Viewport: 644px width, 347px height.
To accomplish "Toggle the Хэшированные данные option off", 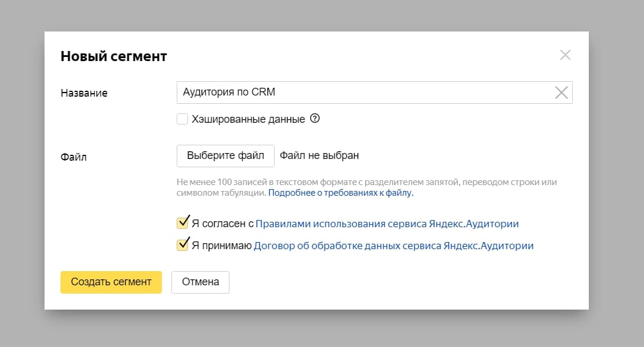I will click(x=182, y=118).
